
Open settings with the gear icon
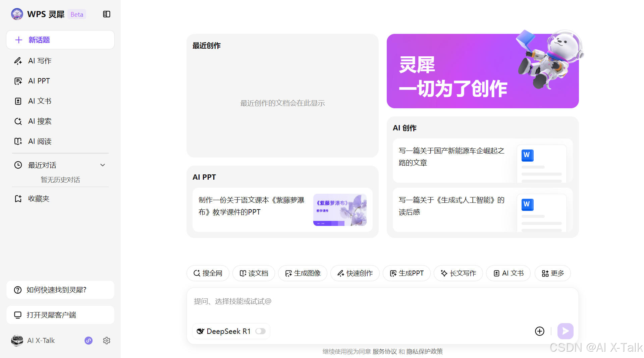click(107, 341)
